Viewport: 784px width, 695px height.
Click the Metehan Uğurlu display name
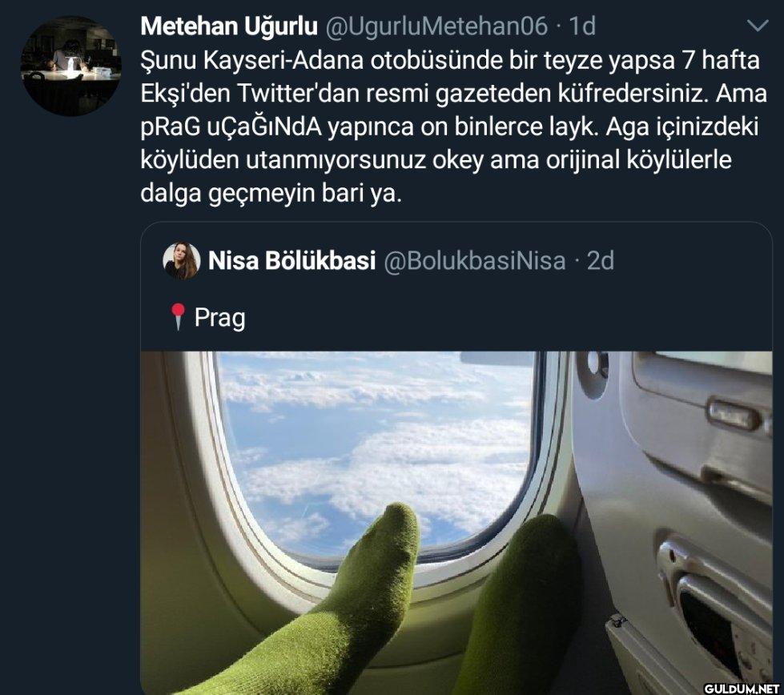coord(229,26)
